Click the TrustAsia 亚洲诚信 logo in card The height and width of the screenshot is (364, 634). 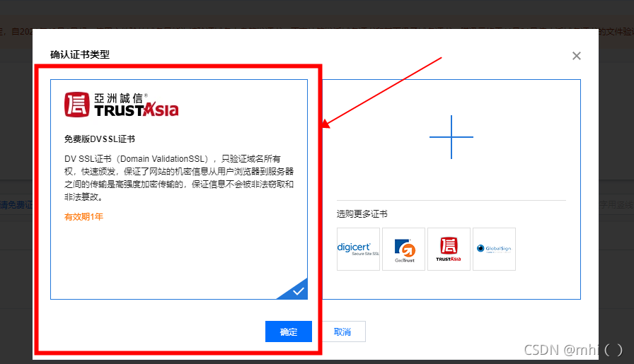coord(121,105)
